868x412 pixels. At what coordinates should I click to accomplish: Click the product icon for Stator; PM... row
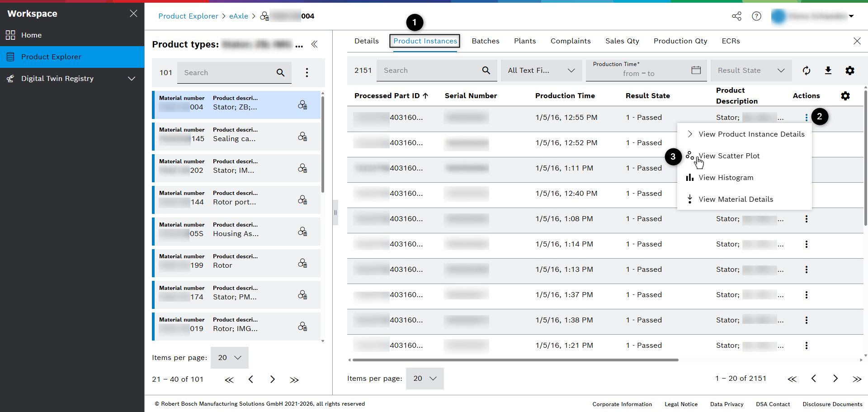pyautogui.click(x=302, y=295)
